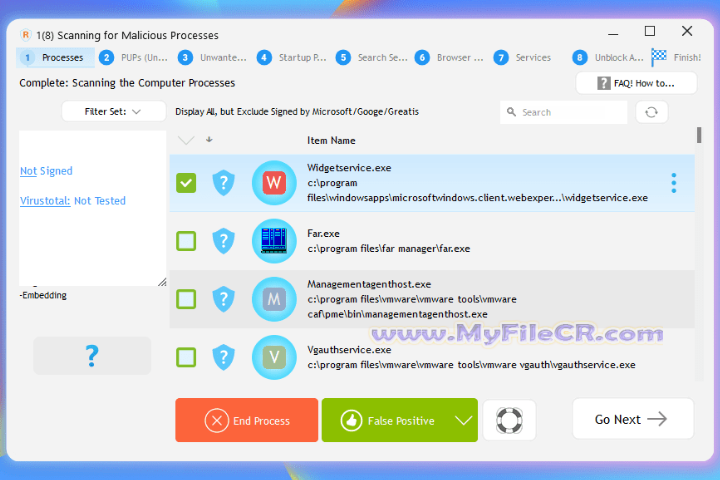The image size is (720, 480).
Task: Go to the Search Se... step tab
Action: pos(371,57)
